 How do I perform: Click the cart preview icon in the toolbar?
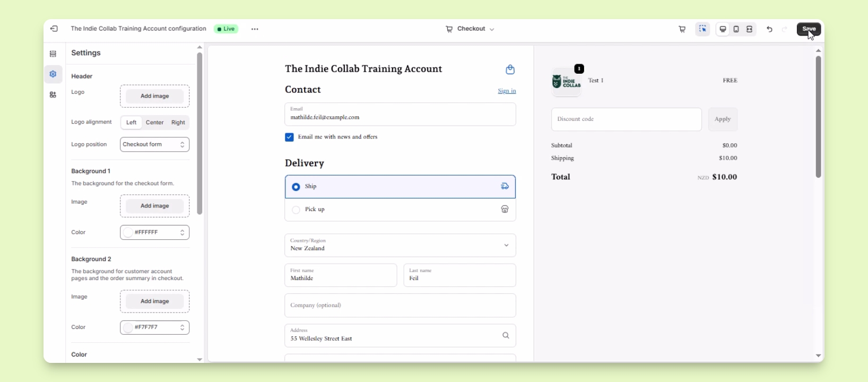tap(682, 29)
